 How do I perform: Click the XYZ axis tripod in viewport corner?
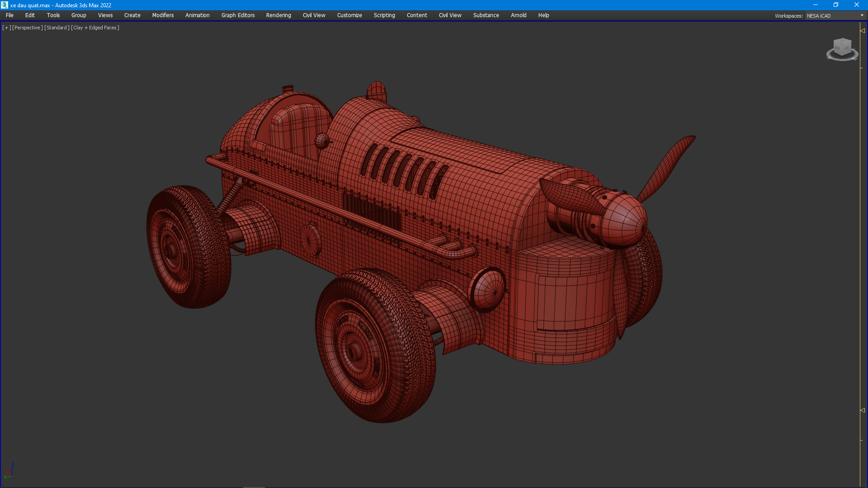[9, 471]
